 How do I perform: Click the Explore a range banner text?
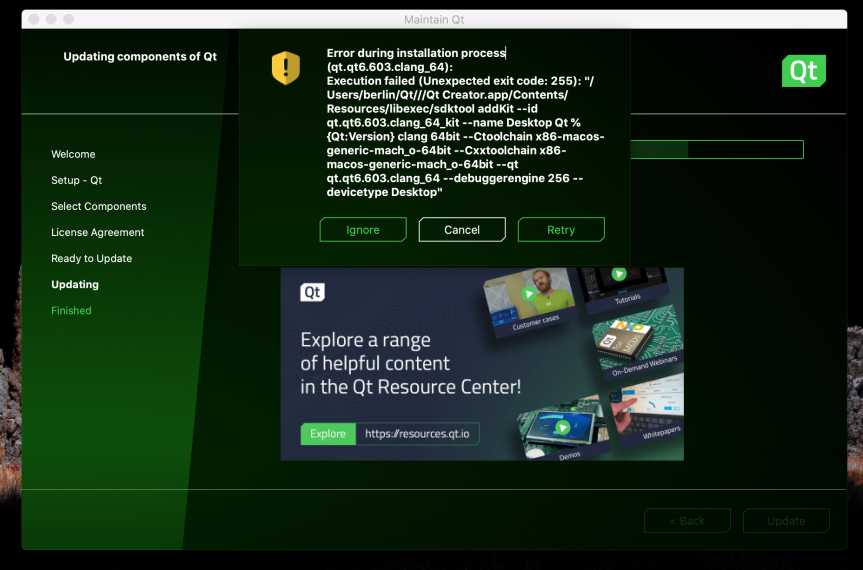(x=410, y=363)
